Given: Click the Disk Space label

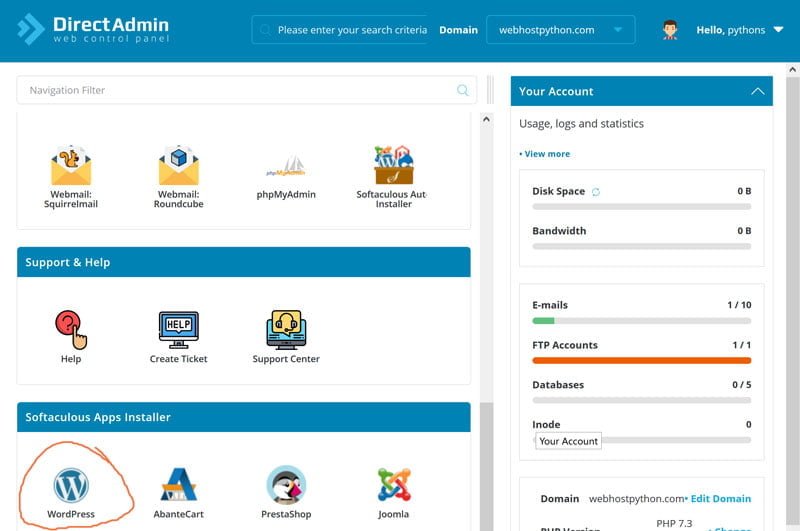Looking at the screenshot, I should pyautogui.click(x=558, y=191).
